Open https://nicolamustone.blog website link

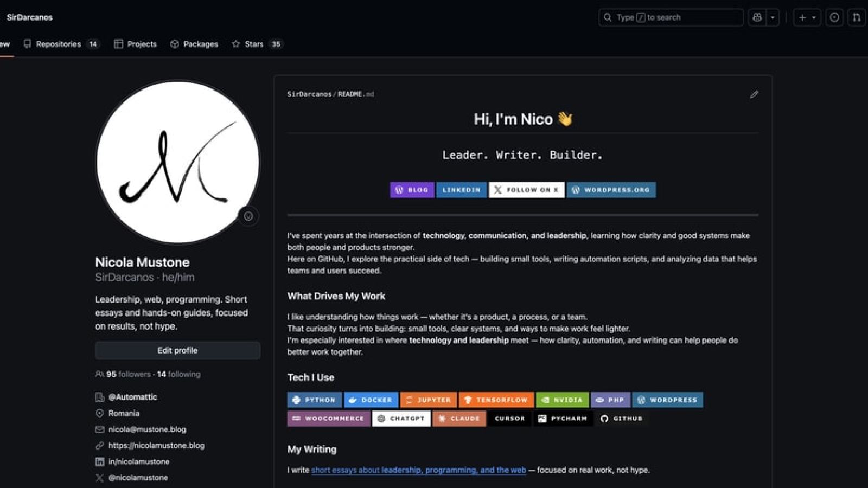click(x=156, y=446)
